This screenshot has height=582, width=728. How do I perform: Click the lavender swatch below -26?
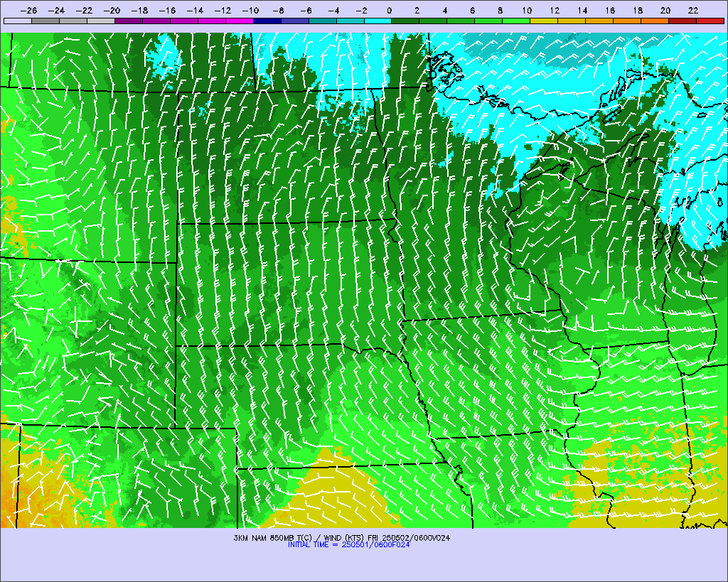tap(18, 21)
